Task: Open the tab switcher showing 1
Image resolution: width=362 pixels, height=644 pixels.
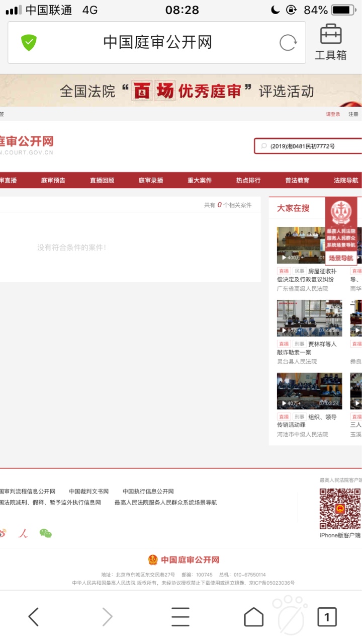Action: point(327,616)
